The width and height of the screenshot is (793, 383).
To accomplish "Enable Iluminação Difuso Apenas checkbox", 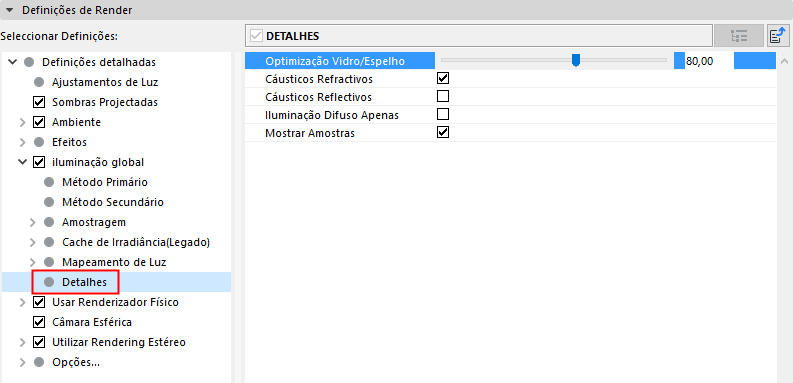I will click(x=443, y=114).
